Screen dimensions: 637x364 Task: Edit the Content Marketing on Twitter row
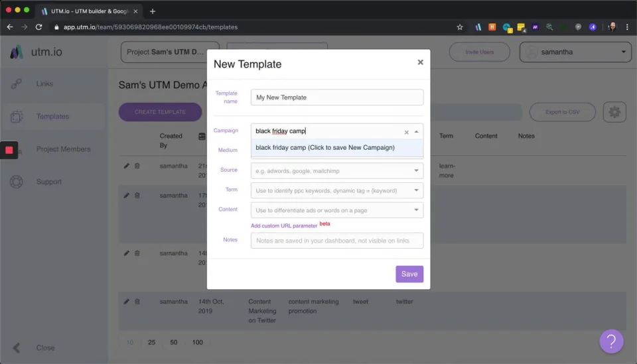[x=126, y=302]
